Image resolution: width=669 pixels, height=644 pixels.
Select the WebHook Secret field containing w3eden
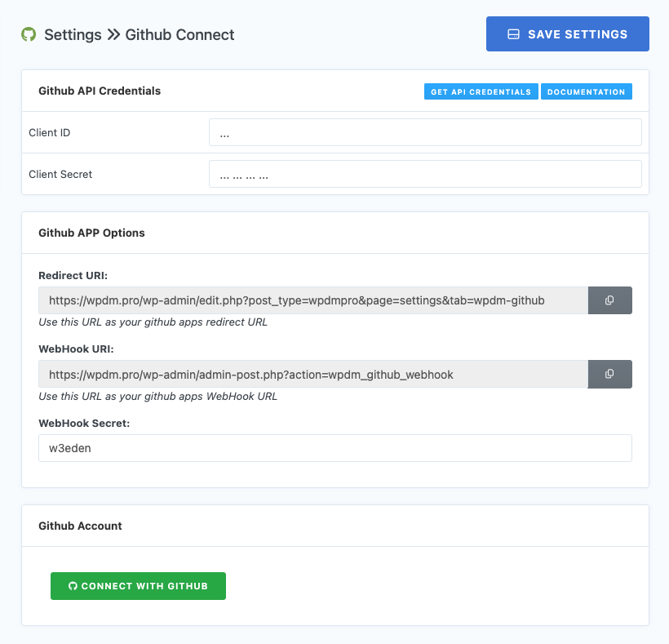point(334,447)
